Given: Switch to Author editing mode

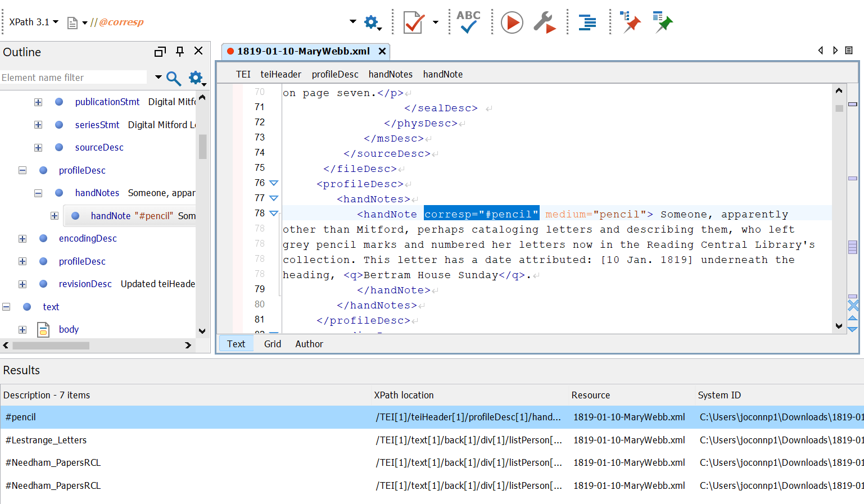Looking at the screenshot, I should (309, 344).
